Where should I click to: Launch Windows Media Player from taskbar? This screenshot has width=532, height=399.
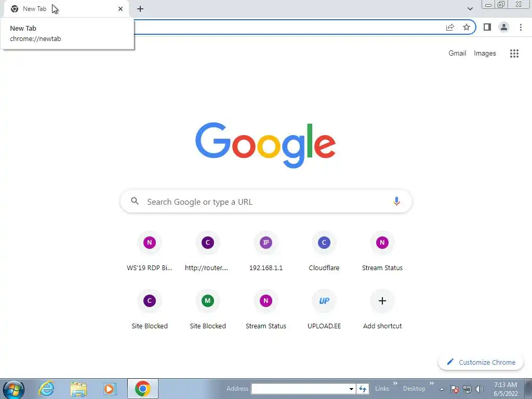[110, 389]
